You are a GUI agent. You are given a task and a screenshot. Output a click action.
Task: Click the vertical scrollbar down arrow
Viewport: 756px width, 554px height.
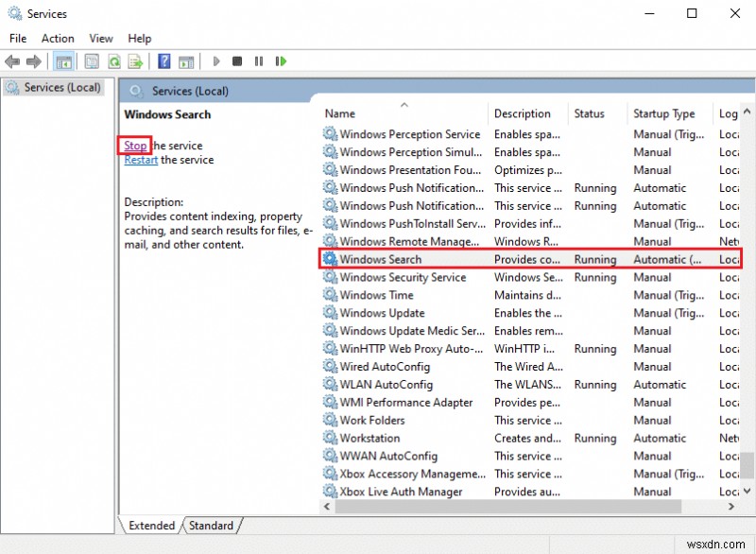[x=747, y=492]
